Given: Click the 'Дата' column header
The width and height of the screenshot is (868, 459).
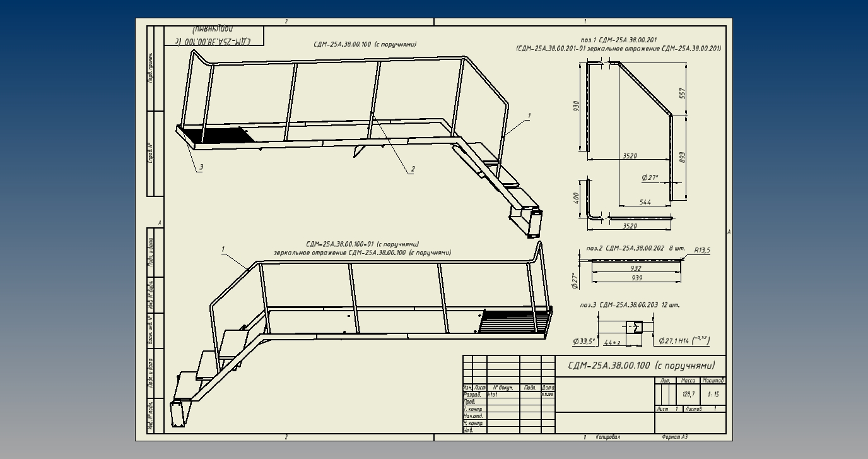Looking at the screenshot, I should [548, 388].
